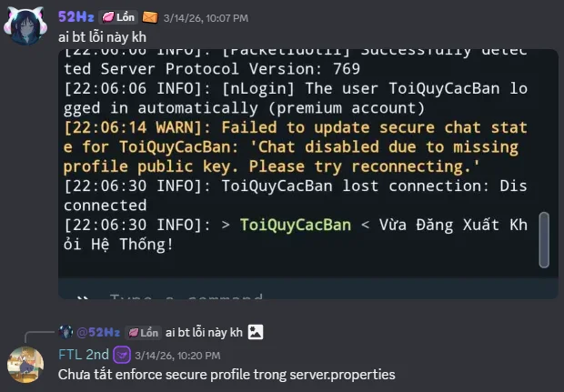Screen dimensions: 564x392
Task: Click the @52Hz mention in reply
Action: click(98, 332)
